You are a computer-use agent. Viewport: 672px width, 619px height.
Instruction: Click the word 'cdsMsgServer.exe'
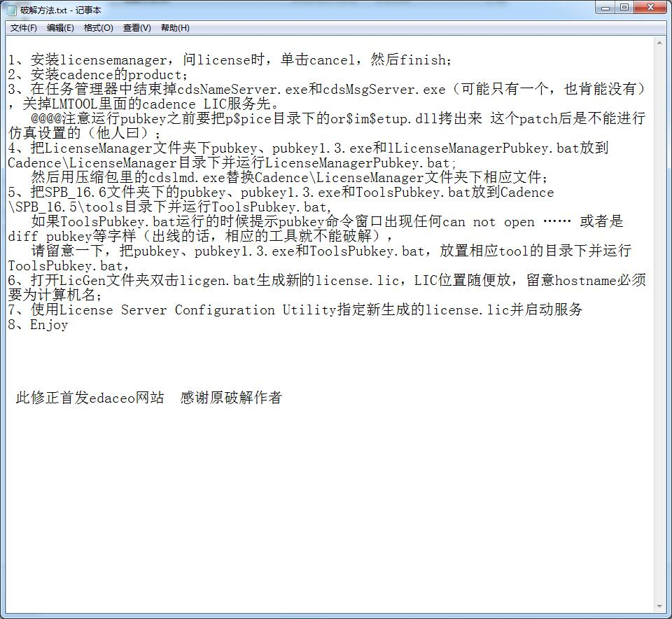click(384, 89)
